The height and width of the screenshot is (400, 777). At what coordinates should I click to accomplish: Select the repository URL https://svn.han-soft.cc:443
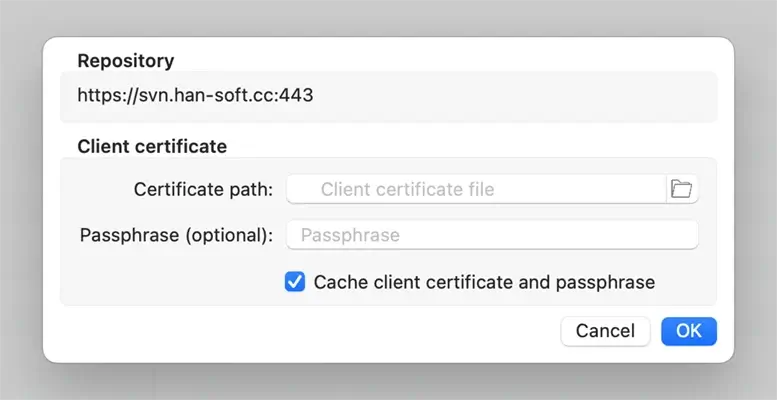point(195,95)
